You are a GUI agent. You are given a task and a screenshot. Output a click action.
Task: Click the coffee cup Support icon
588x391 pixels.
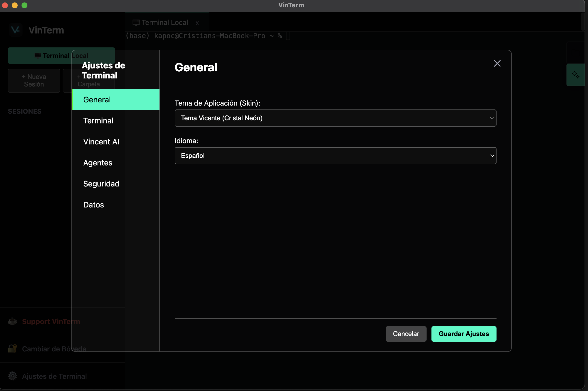[x=12, y=321]
